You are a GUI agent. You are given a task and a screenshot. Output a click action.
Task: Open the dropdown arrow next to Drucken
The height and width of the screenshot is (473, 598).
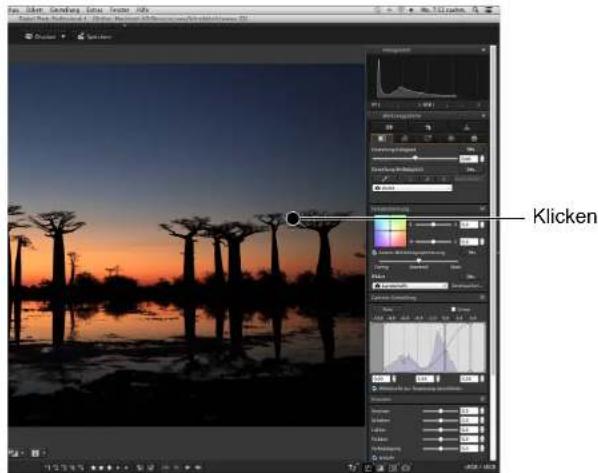pyautogui.click(x=63, y=37)
